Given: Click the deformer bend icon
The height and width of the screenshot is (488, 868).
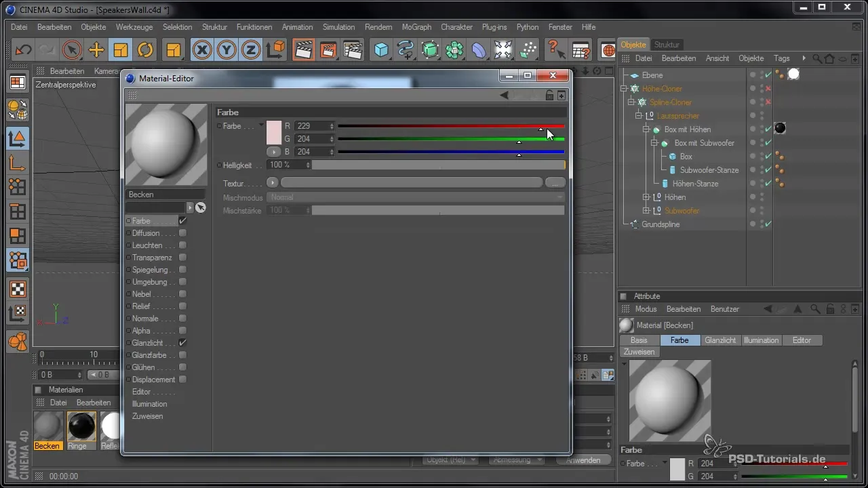Looking at the screenshot, I should [x=479, y=50].
